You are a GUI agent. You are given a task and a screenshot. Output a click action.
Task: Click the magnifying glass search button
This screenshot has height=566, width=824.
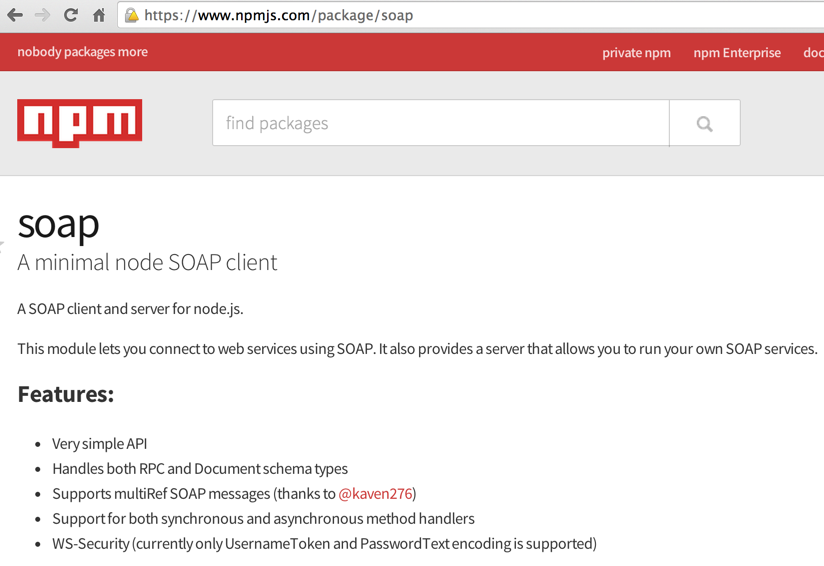pos(705,123)
